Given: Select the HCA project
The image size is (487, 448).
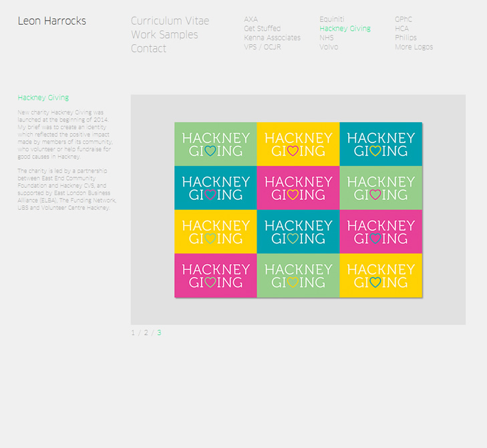Looking at the screenshot, I should tap(401, 29).
